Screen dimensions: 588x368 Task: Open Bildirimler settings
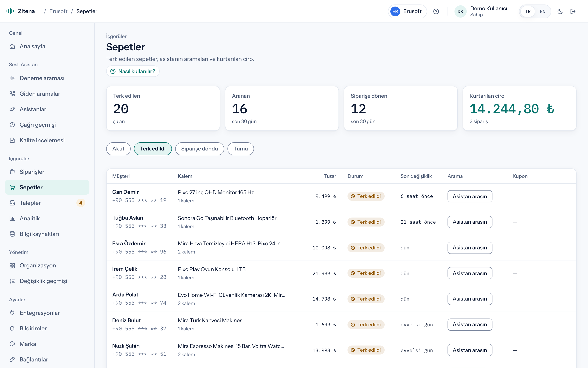click(x=47, y=329)
